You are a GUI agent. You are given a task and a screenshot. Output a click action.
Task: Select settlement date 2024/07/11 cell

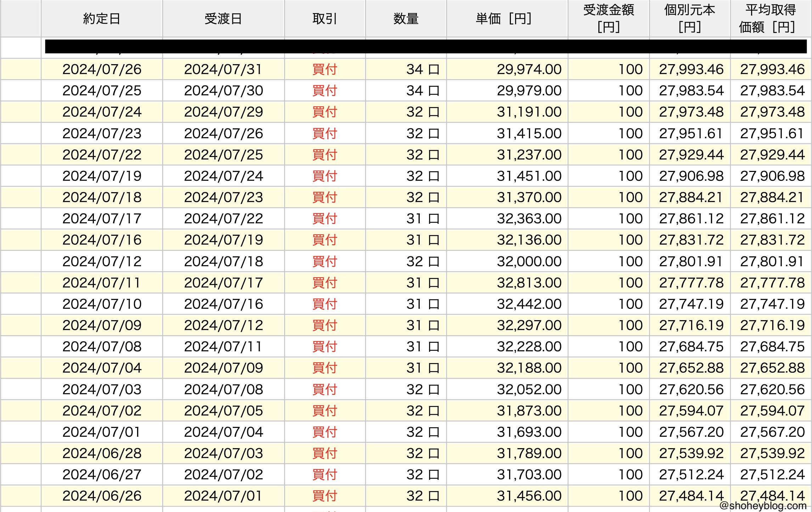(x=223, y=346)
